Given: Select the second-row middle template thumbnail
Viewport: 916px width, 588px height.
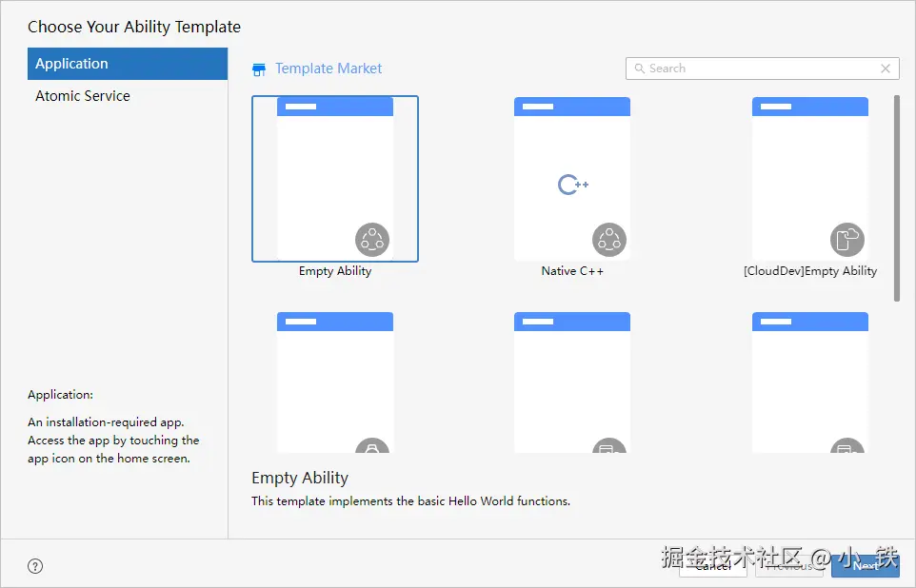Looking at the screenshot, I should (572, 382).
